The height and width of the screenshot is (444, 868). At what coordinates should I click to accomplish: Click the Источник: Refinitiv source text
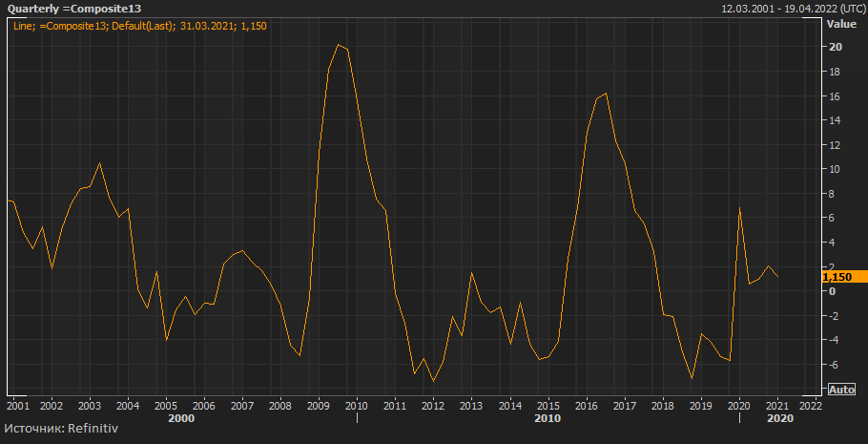pyautogui.click(x=57, y=431)
